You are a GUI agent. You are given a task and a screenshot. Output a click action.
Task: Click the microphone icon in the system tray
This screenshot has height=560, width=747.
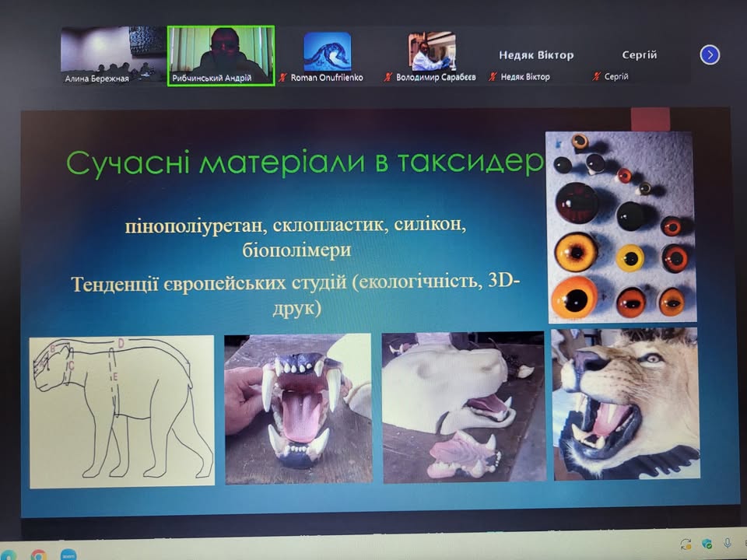[x=728, y=544]
